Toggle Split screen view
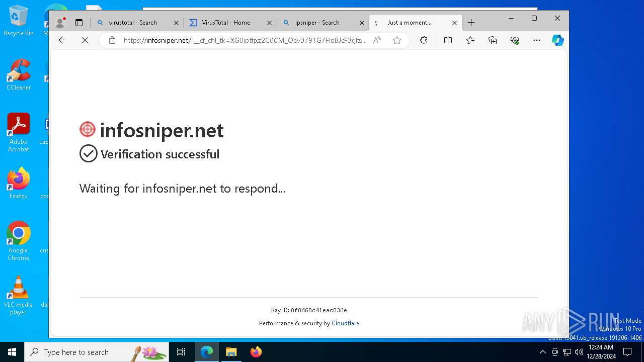644x362 pixels. [x=448, y=40]
